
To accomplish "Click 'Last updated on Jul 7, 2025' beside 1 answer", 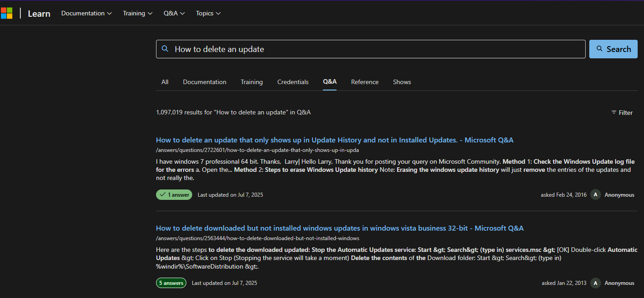I will [x=230, y=195].
